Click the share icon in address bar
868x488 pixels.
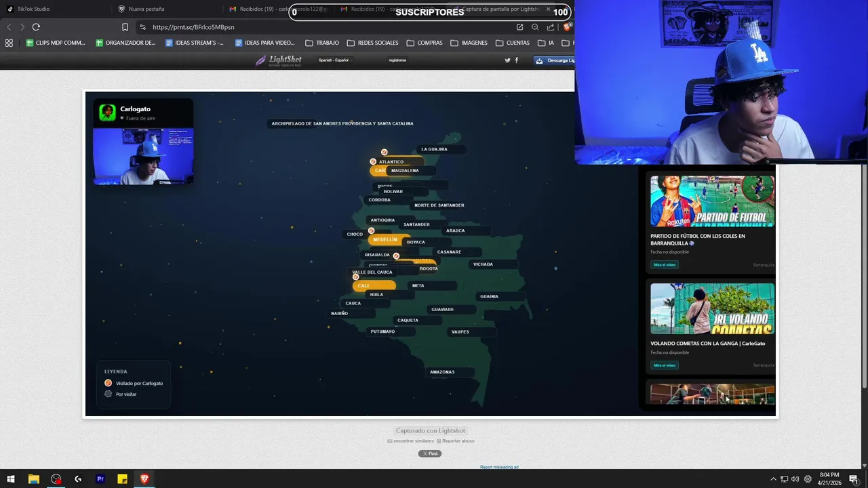(551, 27)
